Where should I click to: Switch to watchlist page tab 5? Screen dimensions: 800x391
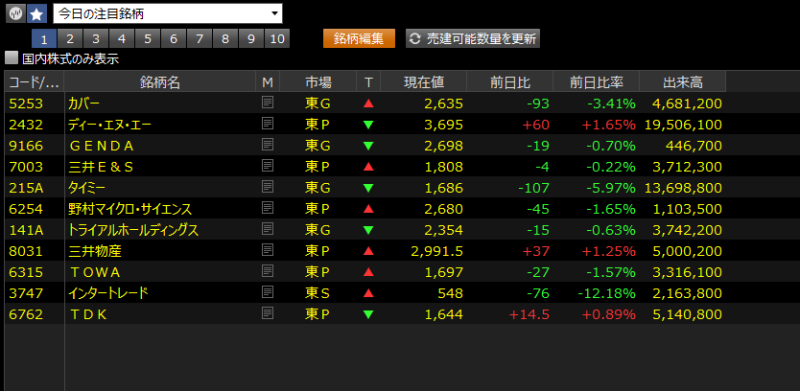pyautogui.click(x=148, y=39)
